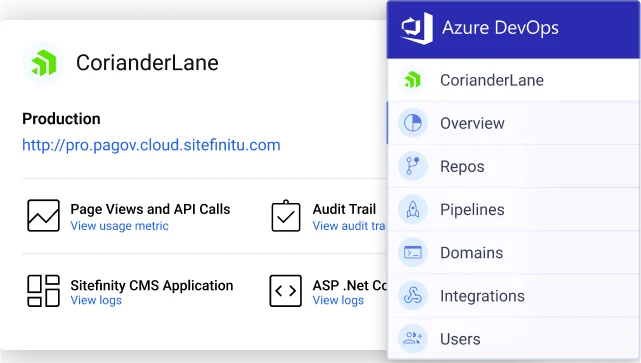Click the CorianderLane heading in main card
Image resolution: width=641 pixels, height=363 pixels.
point(147,63)
